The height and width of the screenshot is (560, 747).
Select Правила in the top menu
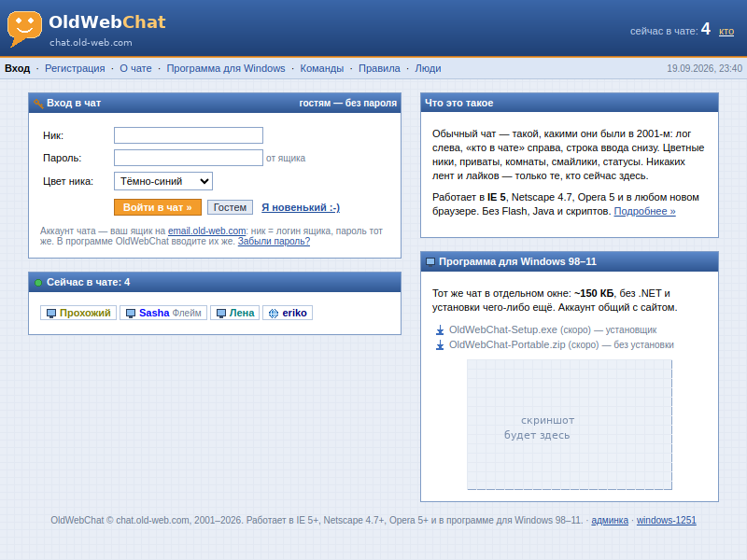[379, 68]
